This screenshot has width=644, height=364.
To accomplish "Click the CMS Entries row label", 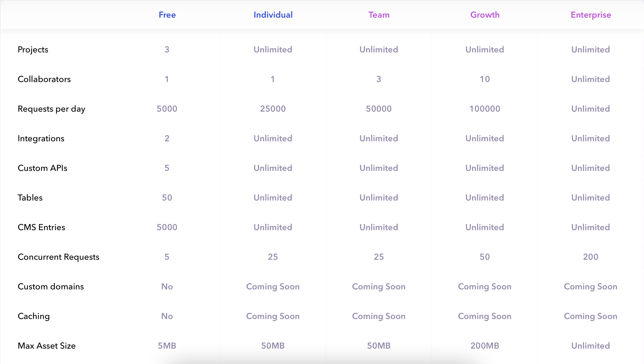I will 42,227.
